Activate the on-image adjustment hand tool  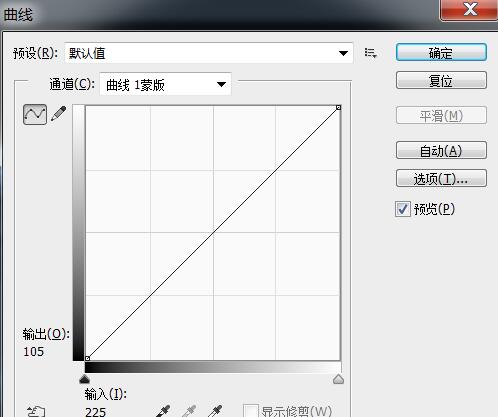pyautogui.click(x=36, y=412)
